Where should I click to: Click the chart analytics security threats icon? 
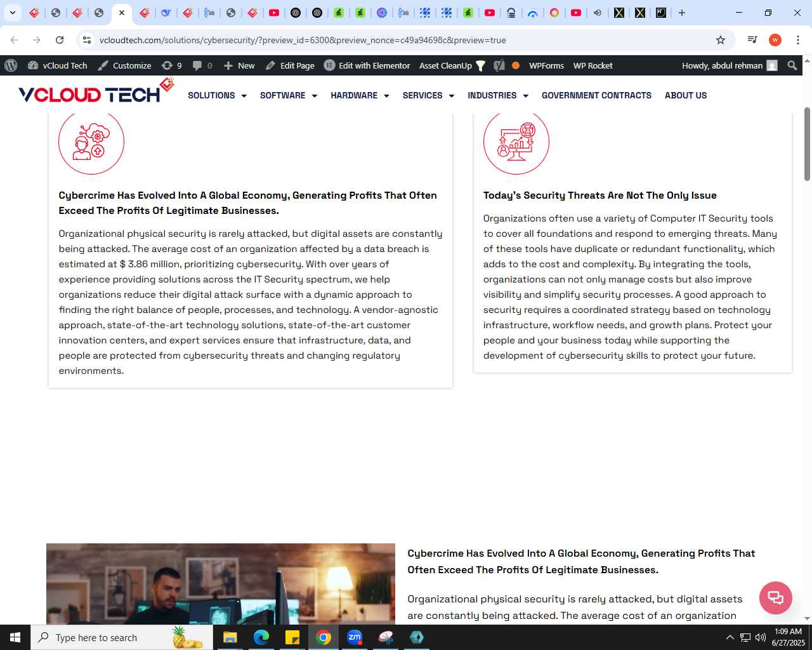[x=516, y=143]
